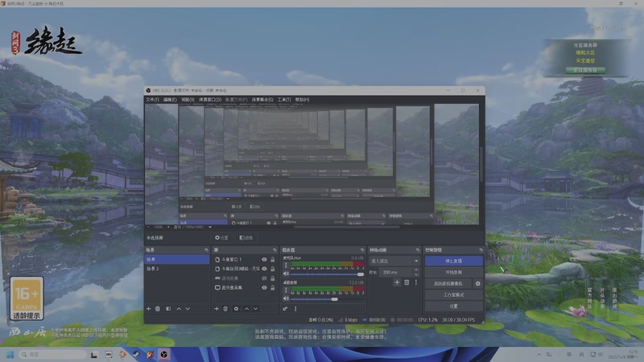
Task: Move source up arrow in Sources panel
Action: [x=246, y=309]
